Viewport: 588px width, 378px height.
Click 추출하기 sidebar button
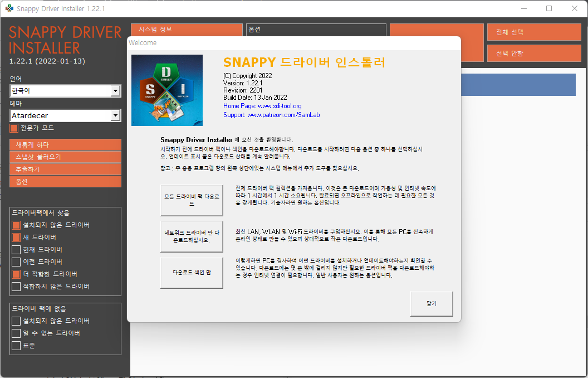[65, 169]
